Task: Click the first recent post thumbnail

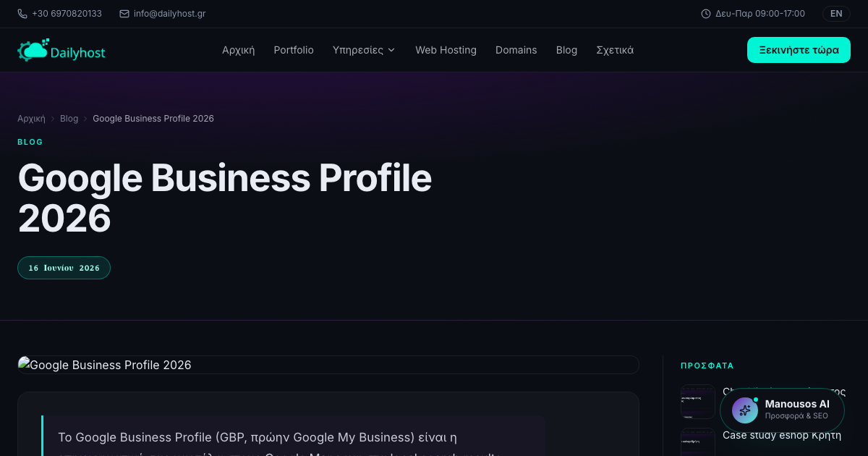Action: click(x=697, y=402)
